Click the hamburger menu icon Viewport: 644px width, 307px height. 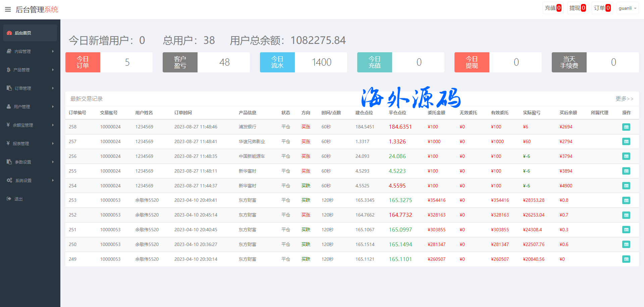(x=8, y=9)
